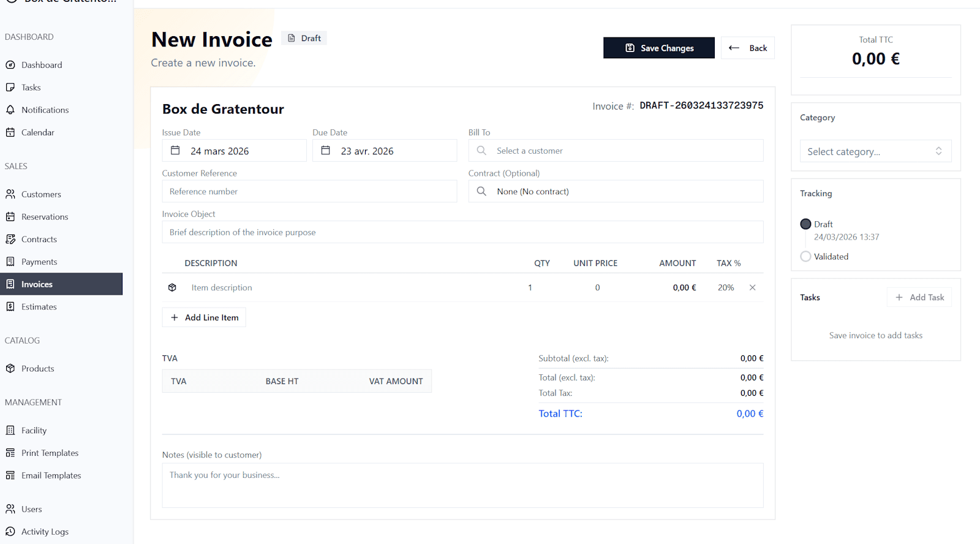The width and height of the screenshot is (980, 544).
Task: Click the calendar icon in Issue Date
Action: (x=175, y=151)
